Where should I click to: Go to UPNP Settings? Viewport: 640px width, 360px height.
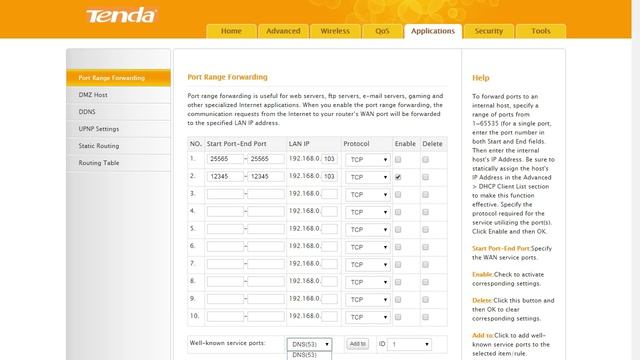click(118, 129)
